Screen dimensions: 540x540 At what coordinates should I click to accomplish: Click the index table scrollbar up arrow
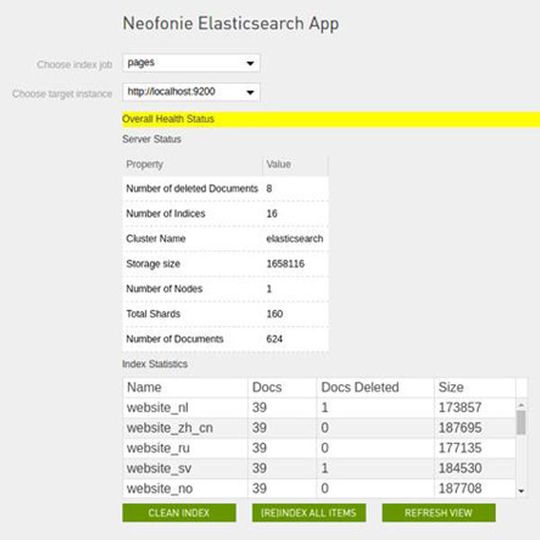pyautogui.click(x=521, y=405)
